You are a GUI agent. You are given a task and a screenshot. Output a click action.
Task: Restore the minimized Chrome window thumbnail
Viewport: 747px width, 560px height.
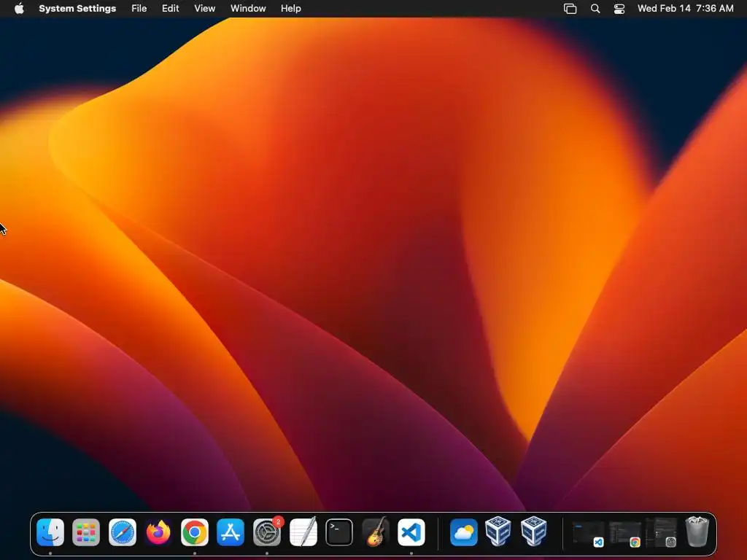coord(625,532)
